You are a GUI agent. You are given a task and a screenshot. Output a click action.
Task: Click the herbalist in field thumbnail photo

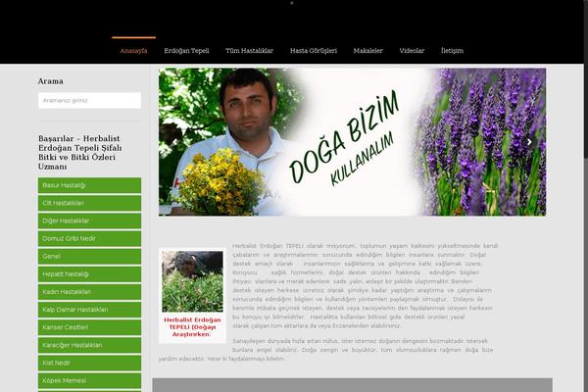(192, 281)
